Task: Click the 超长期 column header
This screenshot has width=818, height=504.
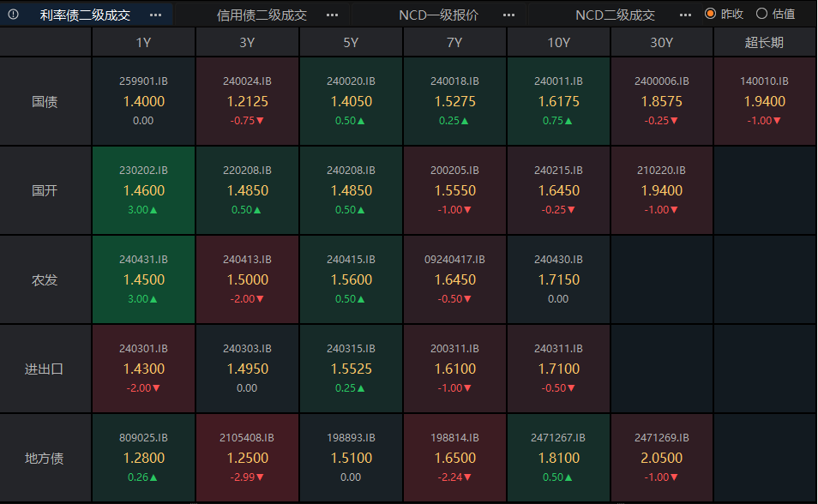Action: click(x=764, y=42)
